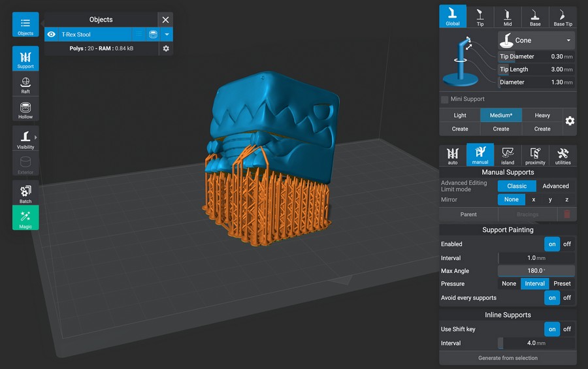Set Pressure to None
Image resolution: width=588 pixels, height=369 pixels.
pos(509,283)
